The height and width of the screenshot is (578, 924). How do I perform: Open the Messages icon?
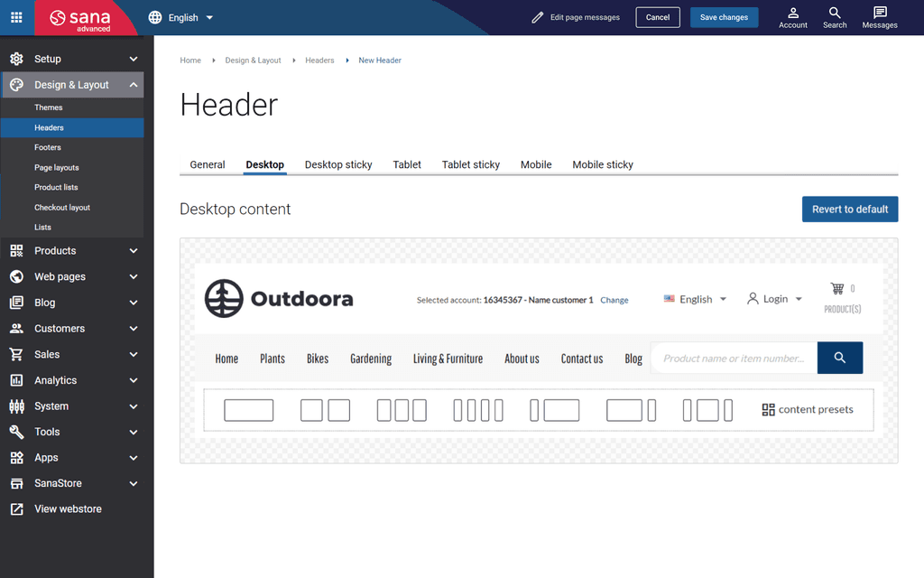[879, 18]
